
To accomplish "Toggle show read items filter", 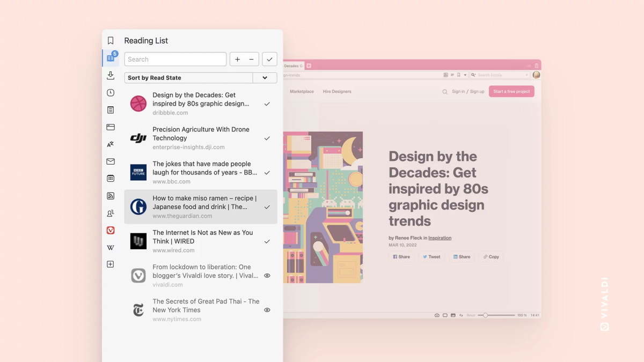I will 269,59.
